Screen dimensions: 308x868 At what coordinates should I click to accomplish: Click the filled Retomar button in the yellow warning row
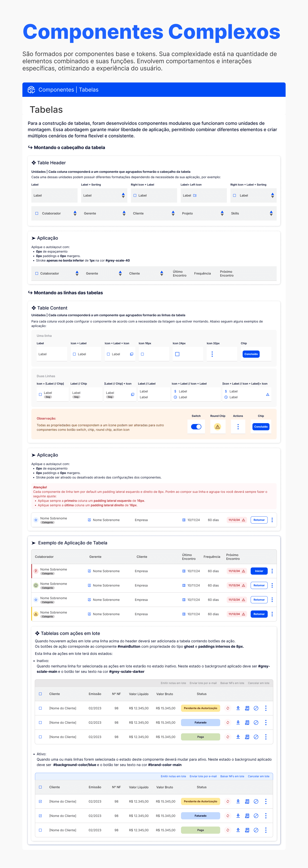[x=259, y=614]
